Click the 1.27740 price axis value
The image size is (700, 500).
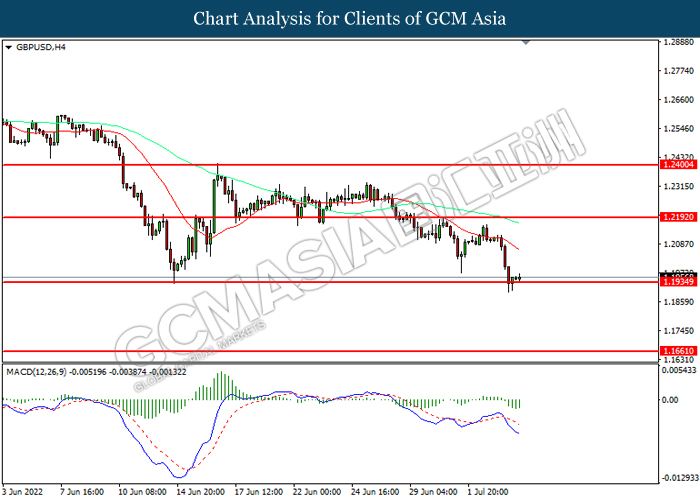click(679, 71)
